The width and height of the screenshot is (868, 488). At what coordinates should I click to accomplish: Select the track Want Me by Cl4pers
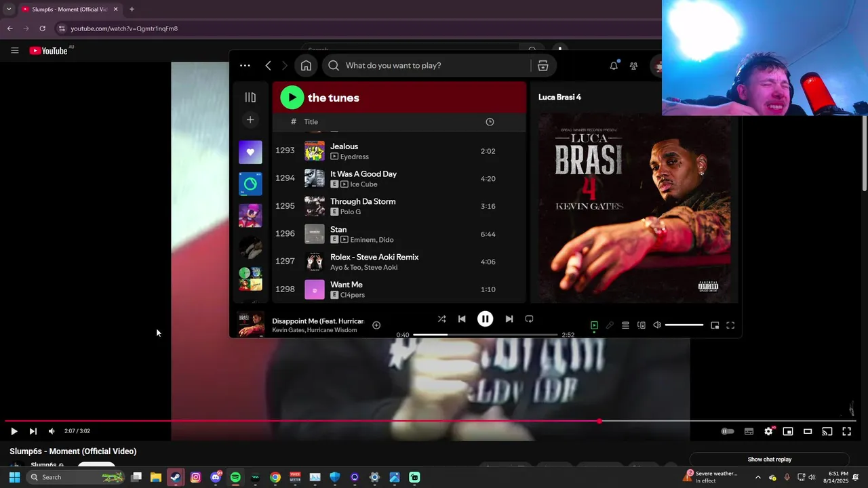399,289
